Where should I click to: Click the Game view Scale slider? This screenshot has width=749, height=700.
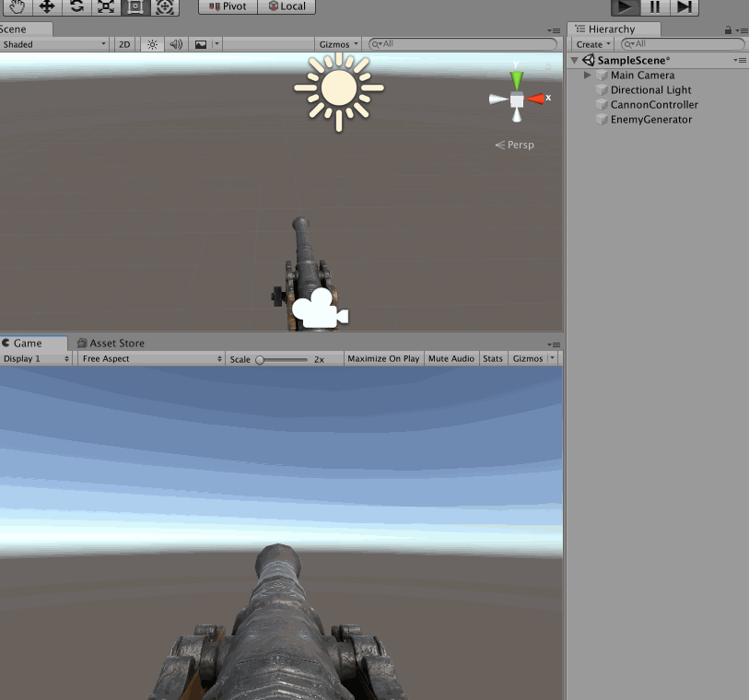tap(284, 359)
